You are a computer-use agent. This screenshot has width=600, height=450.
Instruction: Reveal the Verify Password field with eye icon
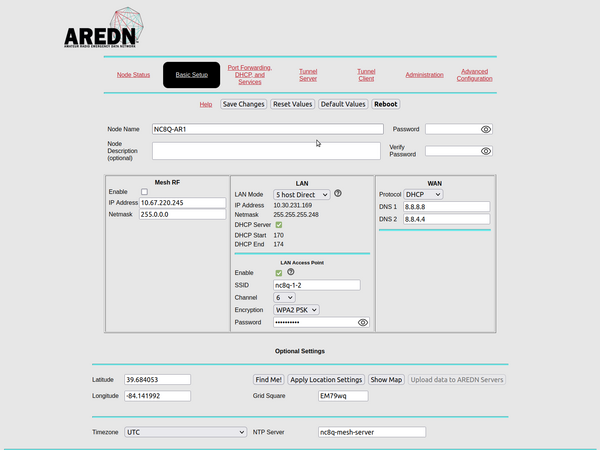[x=486, y=151]
